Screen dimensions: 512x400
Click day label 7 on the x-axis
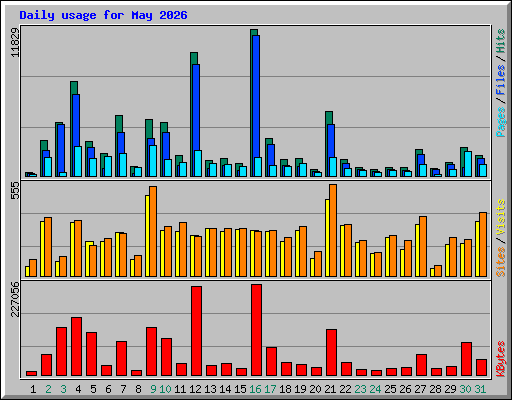[123, 389]
